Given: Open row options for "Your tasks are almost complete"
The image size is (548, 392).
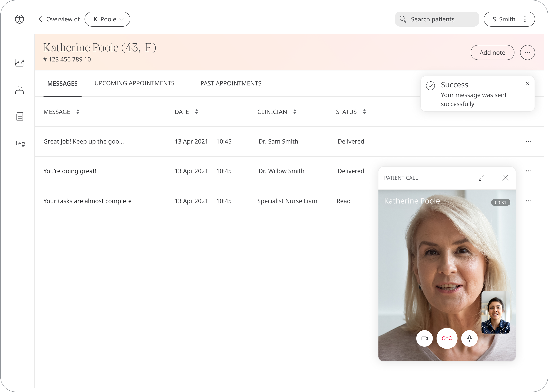Looking at the screenshot, I should [528, 201].
